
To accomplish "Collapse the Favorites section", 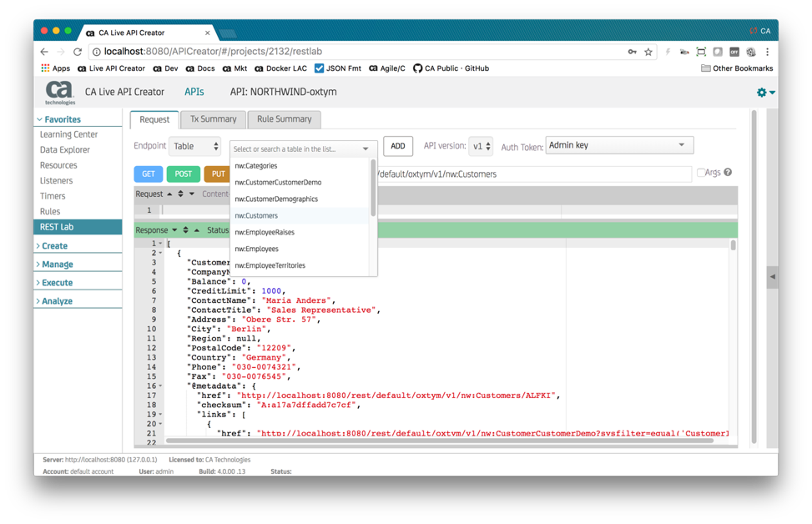I will point(58,119).
